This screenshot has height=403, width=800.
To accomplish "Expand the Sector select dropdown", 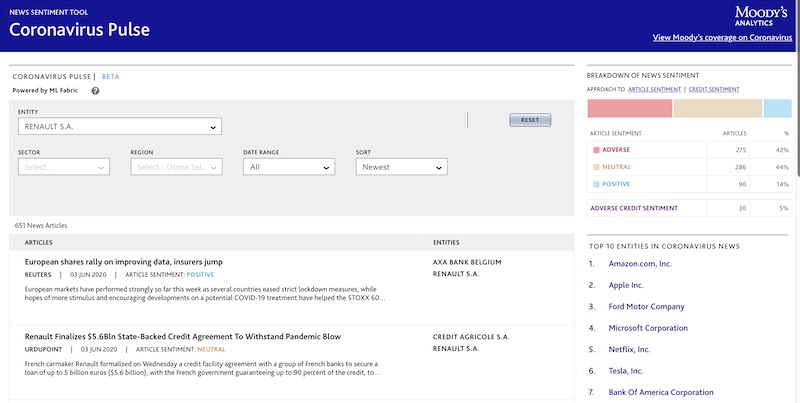I will (63, 167).
